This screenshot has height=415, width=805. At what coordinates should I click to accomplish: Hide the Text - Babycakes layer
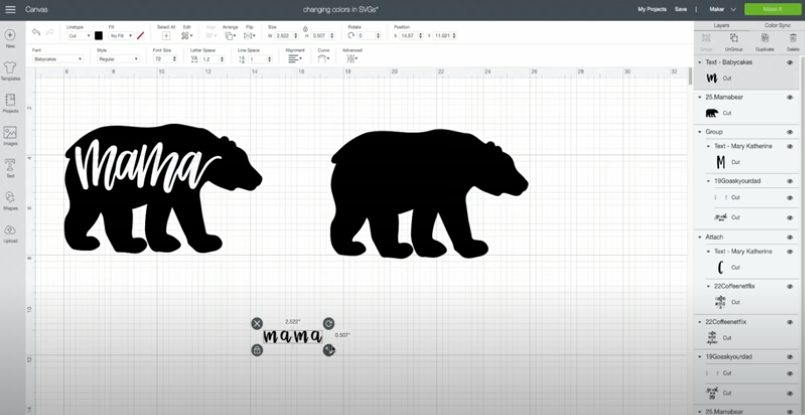tap(790, 62)
